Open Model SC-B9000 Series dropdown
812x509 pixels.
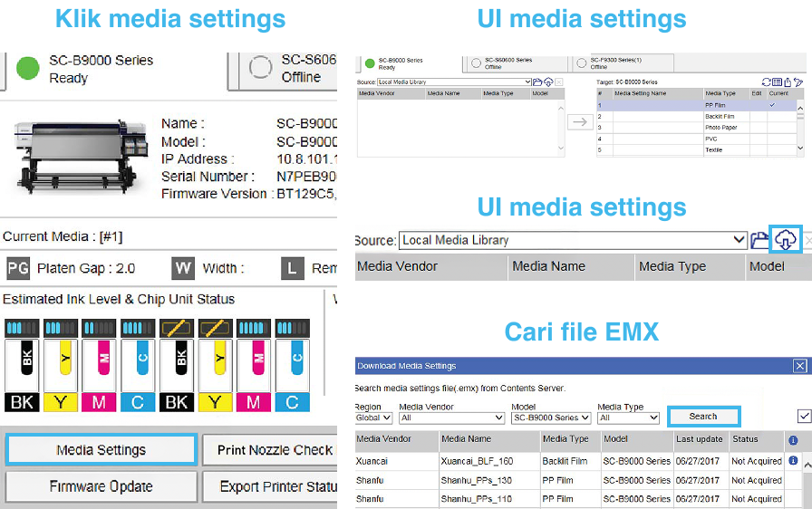[551, 418]
